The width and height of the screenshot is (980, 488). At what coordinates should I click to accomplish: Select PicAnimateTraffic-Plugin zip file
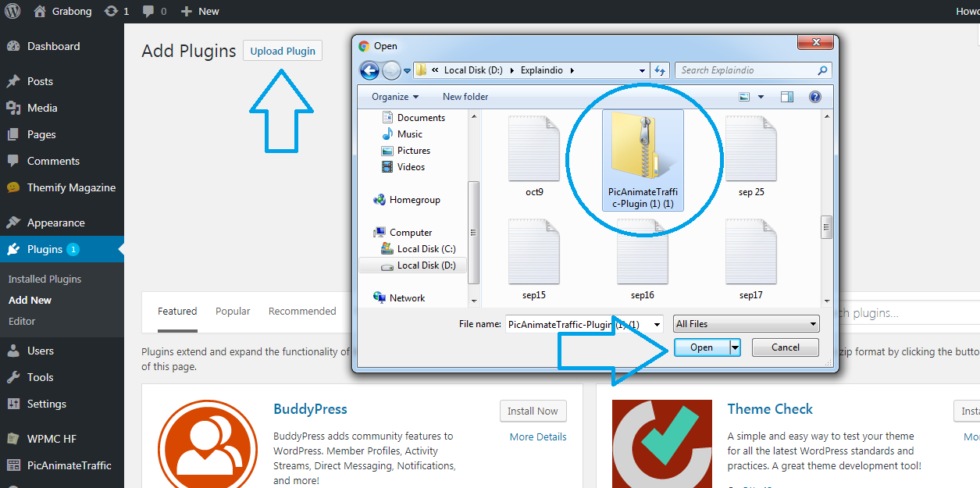pos(643,160)
